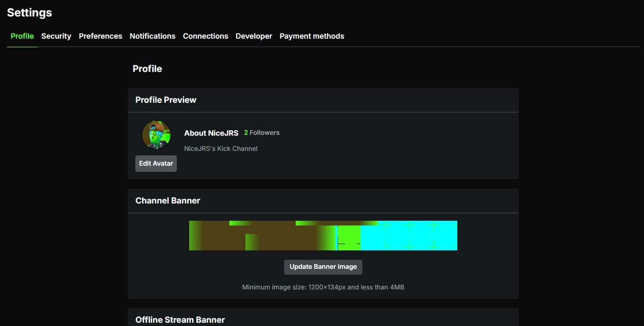Image resolution: width=644 pixels, height=326 pixels.
Task: Click the About NiceJRS heading
Action: pyautogui.click(x=211, y=133)
